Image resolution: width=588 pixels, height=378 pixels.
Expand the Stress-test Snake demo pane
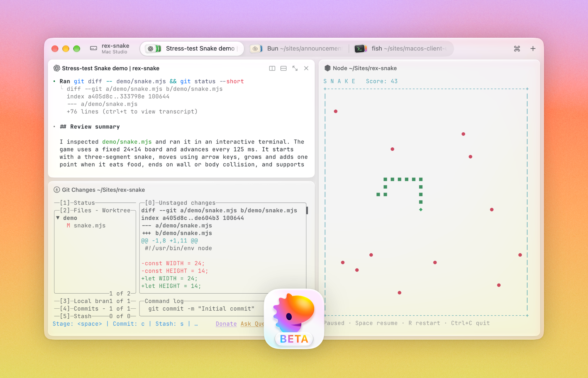295,69
